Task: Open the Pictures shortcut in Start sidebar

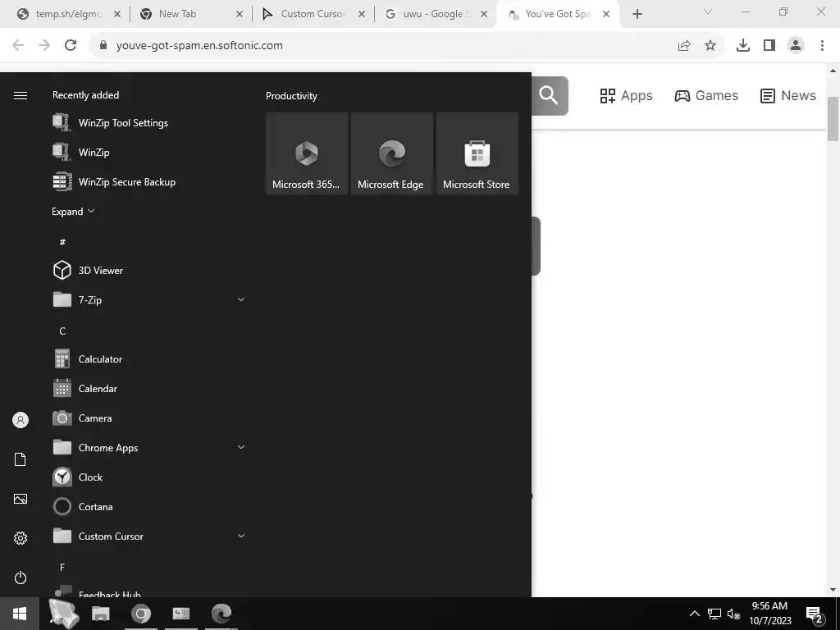Action: 21,499
